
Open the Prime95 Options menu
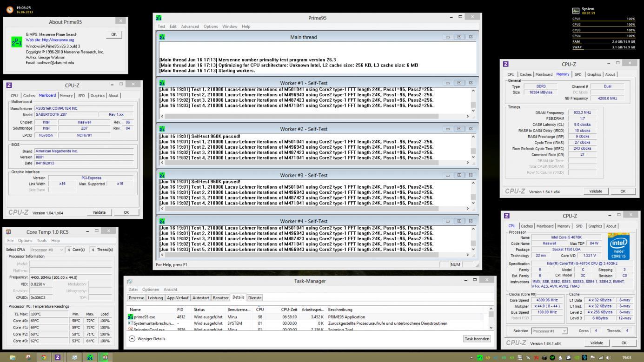point(211,26)
